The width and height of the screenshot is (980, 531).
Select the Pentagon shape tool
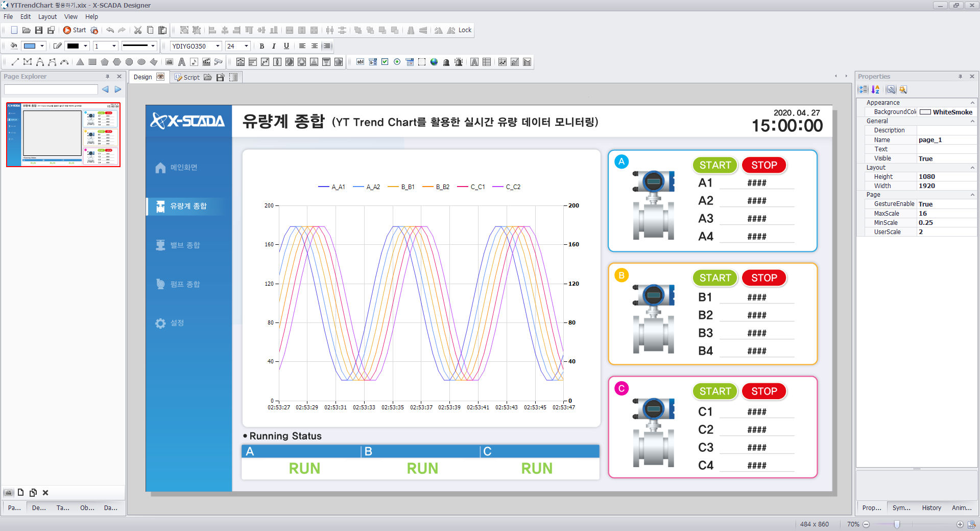(105, 62)
